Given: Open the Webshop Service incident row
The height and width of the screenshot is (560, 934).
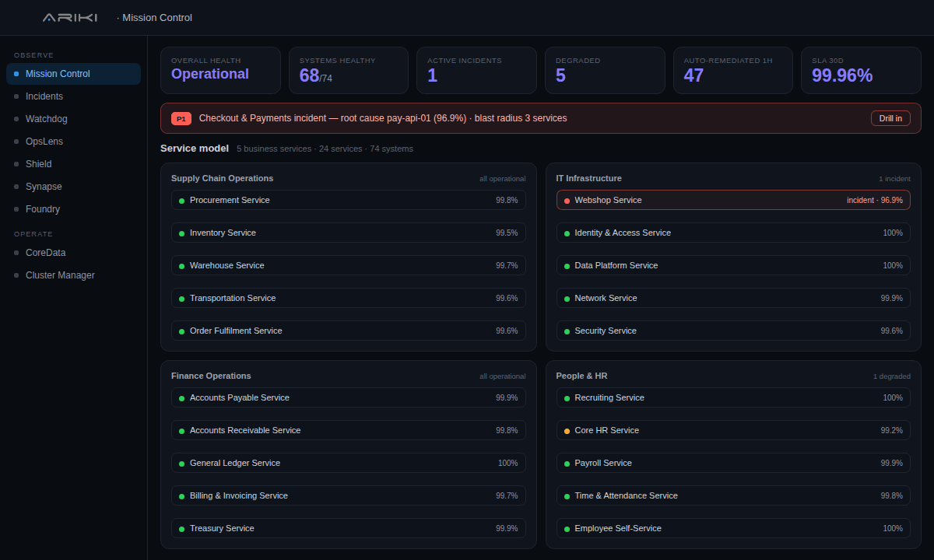Looking at the screenshot, I should click(733, 200).
